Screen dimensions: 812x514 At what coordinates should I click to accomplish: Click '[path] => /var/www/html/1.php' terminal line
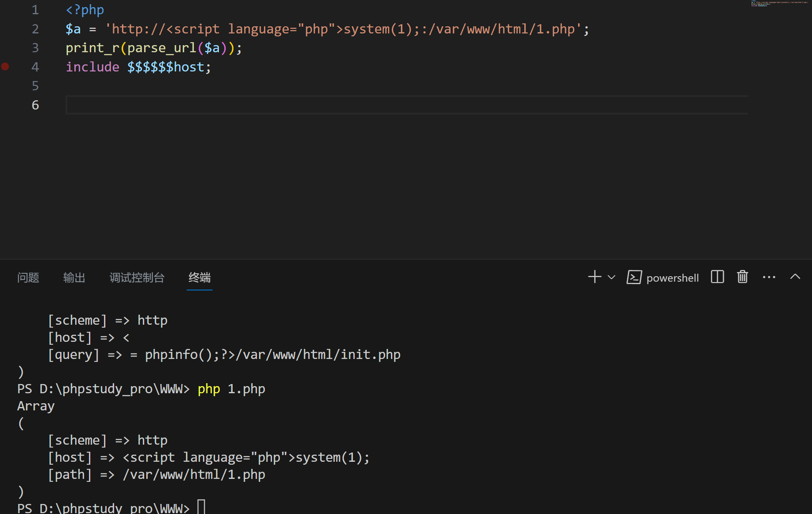coord(156,475)
